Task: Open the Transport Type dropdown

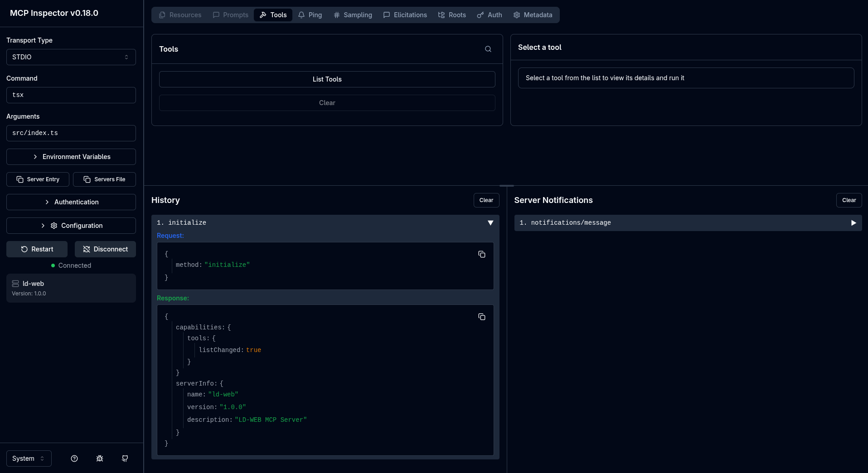Action: point(71,57)
